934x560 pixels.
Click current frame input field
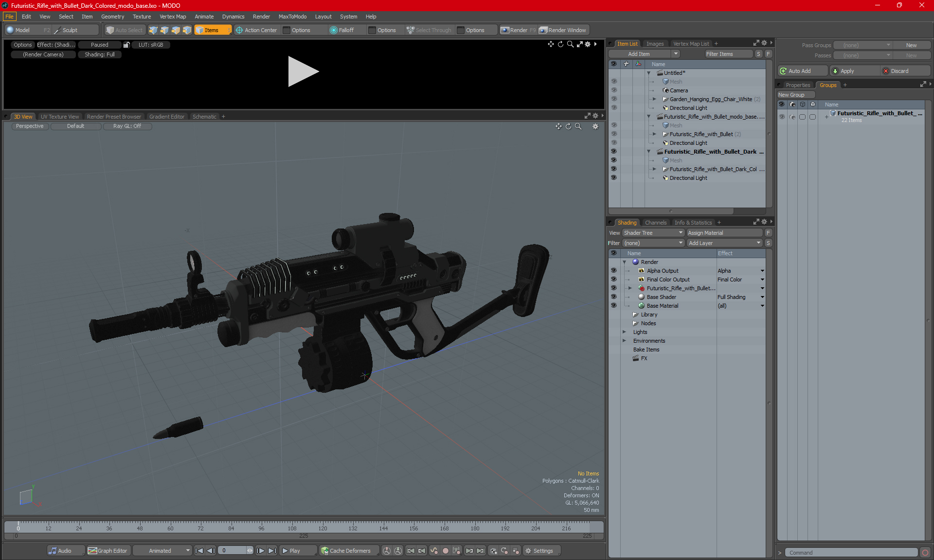[233, 551]
